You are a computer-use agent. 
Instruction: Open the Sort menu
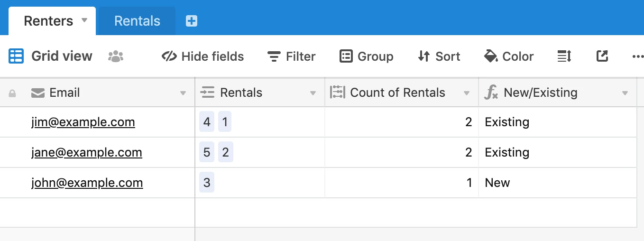pyautogui.click(x=439, y=56)
